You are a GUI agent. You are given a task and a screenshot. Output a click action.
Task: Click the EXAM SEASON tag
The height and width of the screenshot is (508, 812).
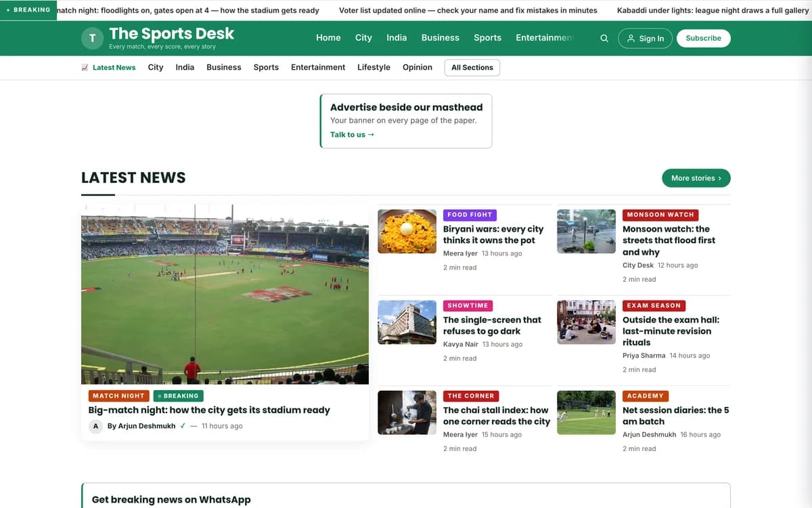(x=654, y=305)
